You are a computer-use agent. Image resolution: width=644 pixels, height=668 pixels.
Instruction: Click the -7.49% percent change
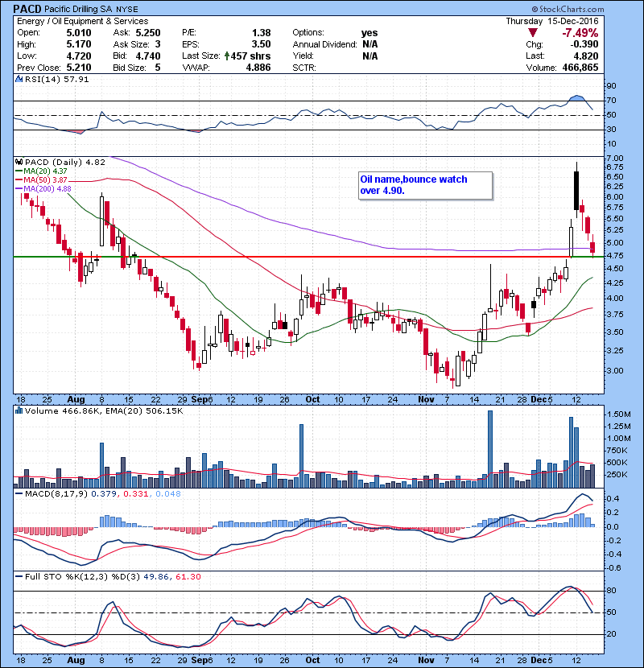tap(580, 33)
